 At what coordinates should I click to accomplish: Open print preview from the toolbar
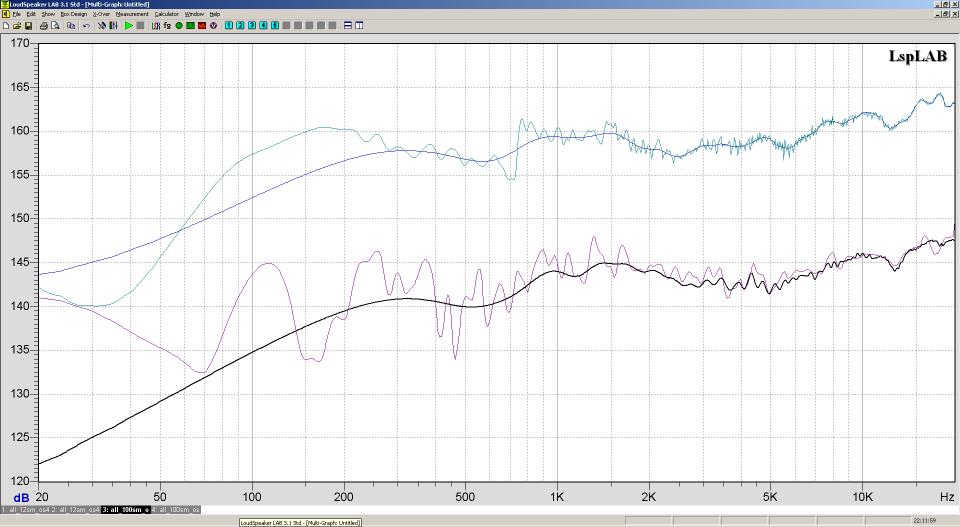tap(55, 26)
